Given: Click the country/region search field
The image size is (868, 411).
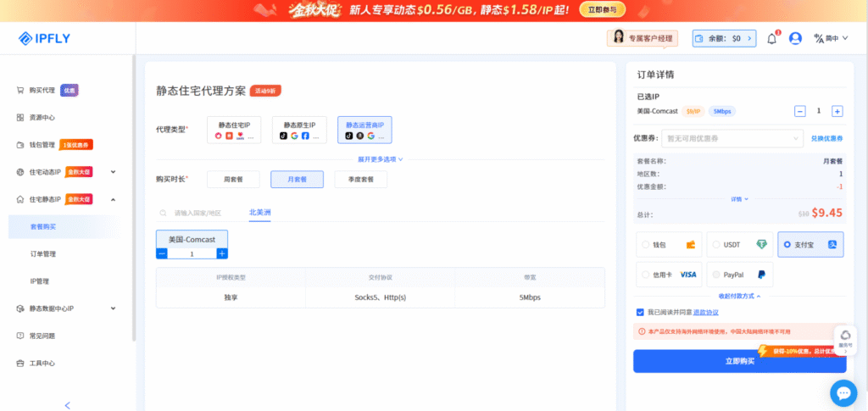Looking at the screenshot, I should coord(198,213).
